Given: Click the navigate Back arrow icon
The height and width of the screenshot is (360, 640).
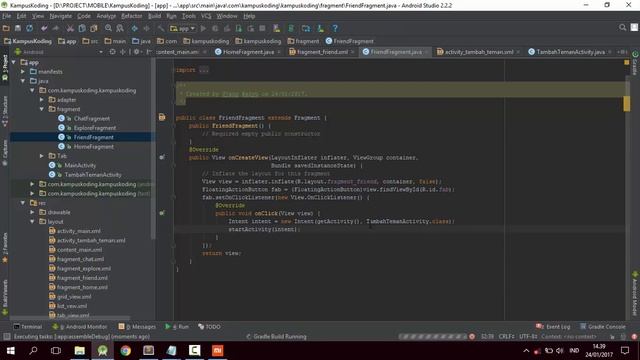Looking at the screenshot, I should tap(134, 28).
